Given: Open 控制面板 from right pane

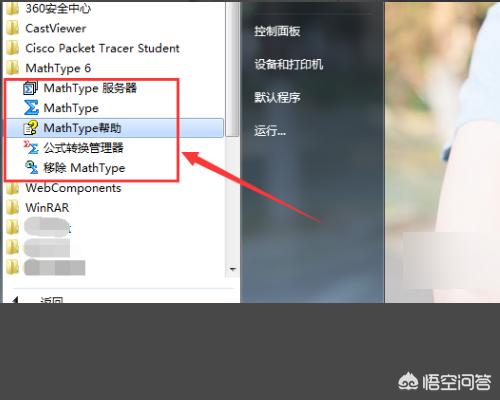Looking at the screenshot, I should coord(277,31).
